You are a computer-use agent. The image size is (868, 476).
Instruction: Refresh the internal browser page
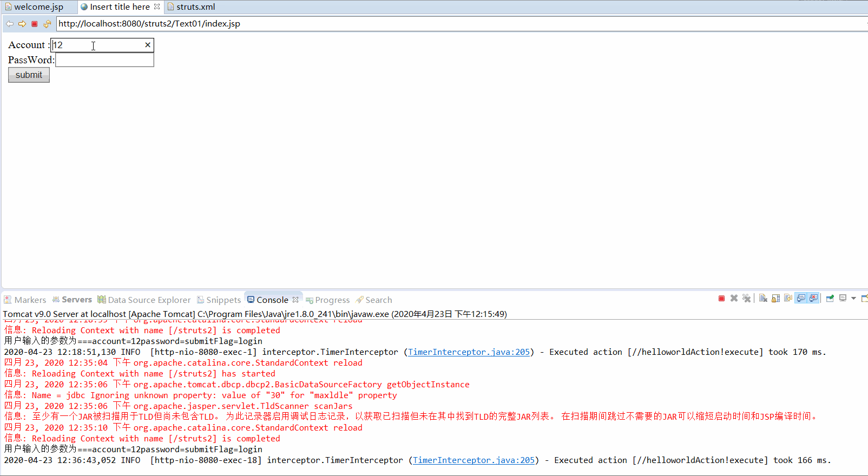[47, 24]
